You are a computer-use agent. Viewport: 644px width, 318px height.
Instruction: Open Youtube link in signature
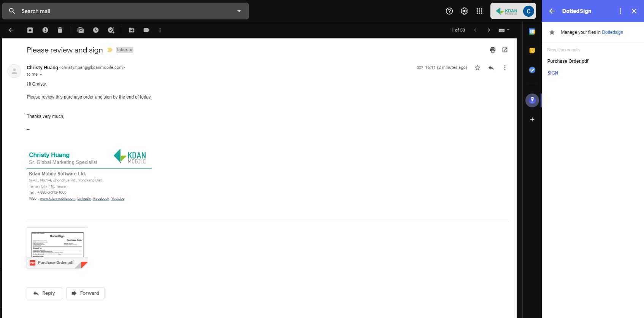[x=118, y=199]
